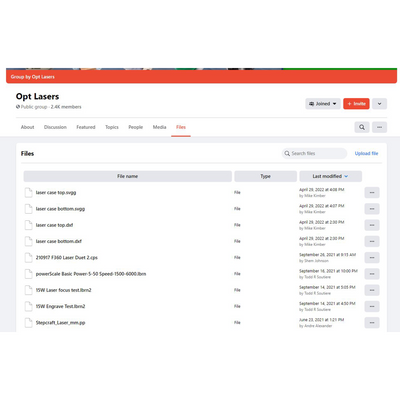Open options for 15W Laser focus test

tap(372, 290)
